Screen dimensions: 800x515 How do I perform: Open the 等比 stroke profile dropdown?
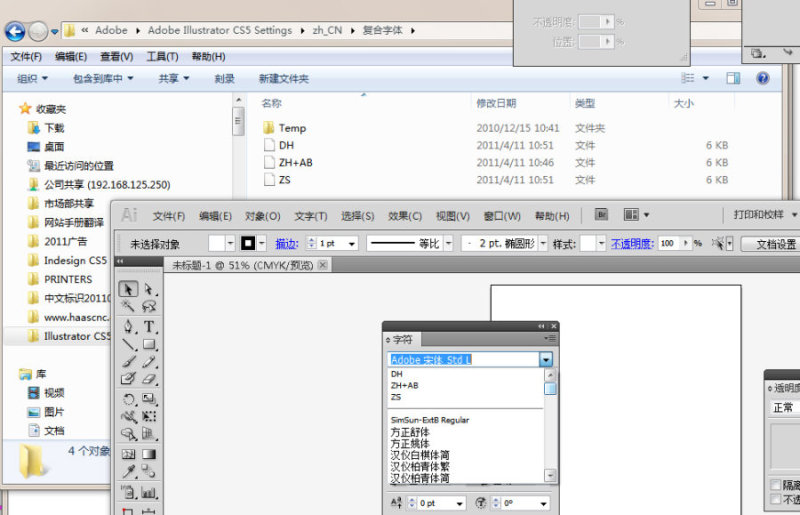448,243
